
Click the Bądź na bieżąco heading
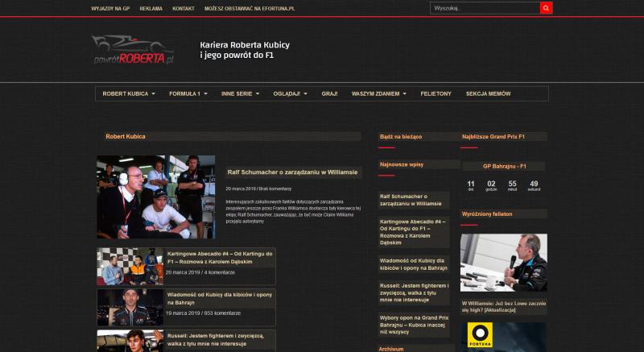click(x=400, y=136)
